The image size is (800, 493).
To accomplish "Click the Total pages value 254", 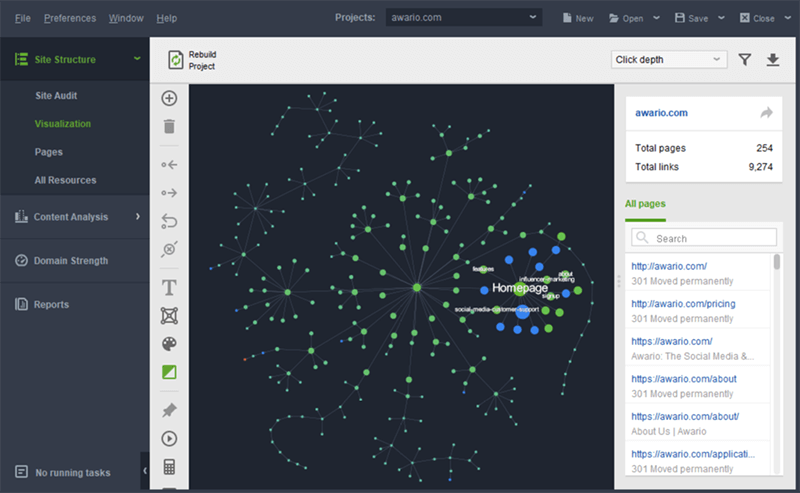I will point(764,148).
